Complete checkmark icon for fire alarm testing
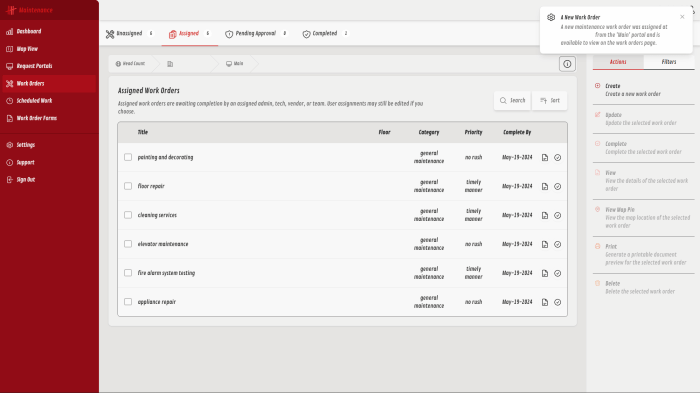 click(x=558, y=273)
